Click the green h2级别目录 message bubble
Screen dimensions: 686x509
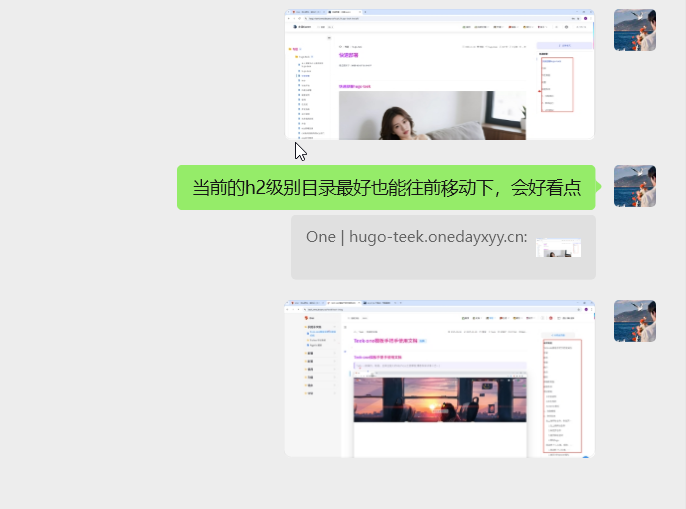(x=386, y=187)
